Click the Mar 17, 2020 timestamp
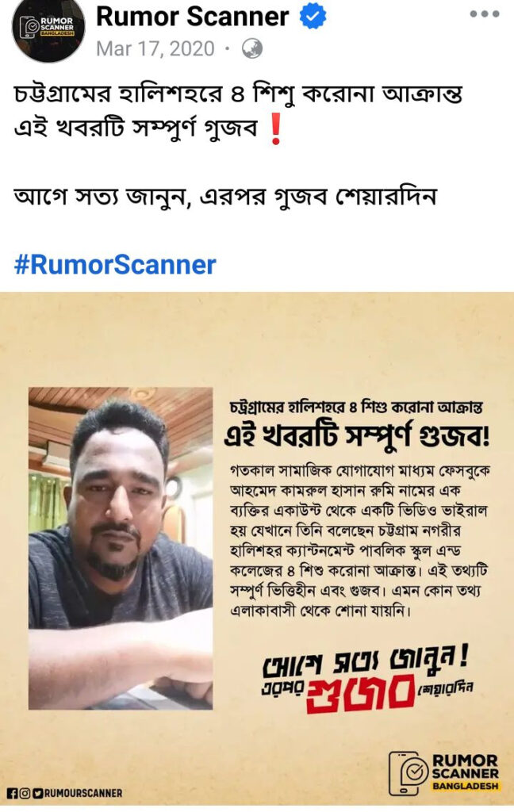The width and height of the screenshot is (514, 812). click(x=155, y=49)
